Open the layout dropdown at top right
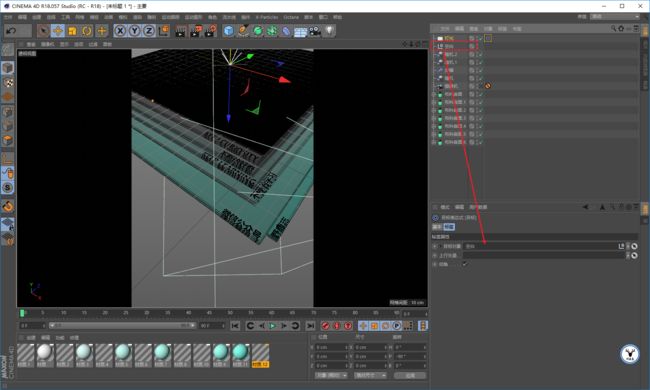The image size is (650, 390). tap(615, 17)
